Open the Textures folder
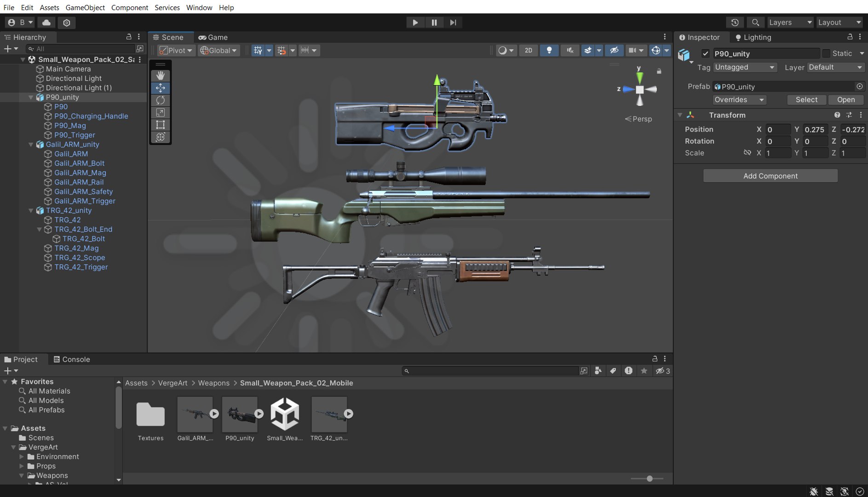Viewport: 868px width, 497px height. click(150, 414)
